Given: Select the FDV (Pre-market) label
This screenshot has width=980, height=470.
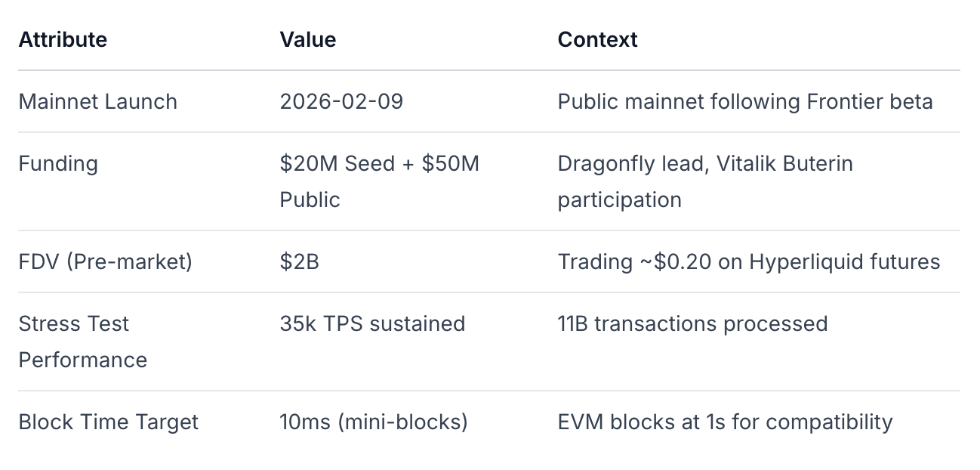Looking at the screenshot, I should point(105,261).
